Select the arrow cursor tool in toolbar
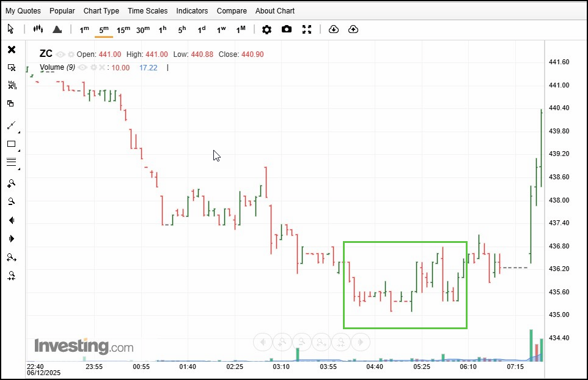 10,29
